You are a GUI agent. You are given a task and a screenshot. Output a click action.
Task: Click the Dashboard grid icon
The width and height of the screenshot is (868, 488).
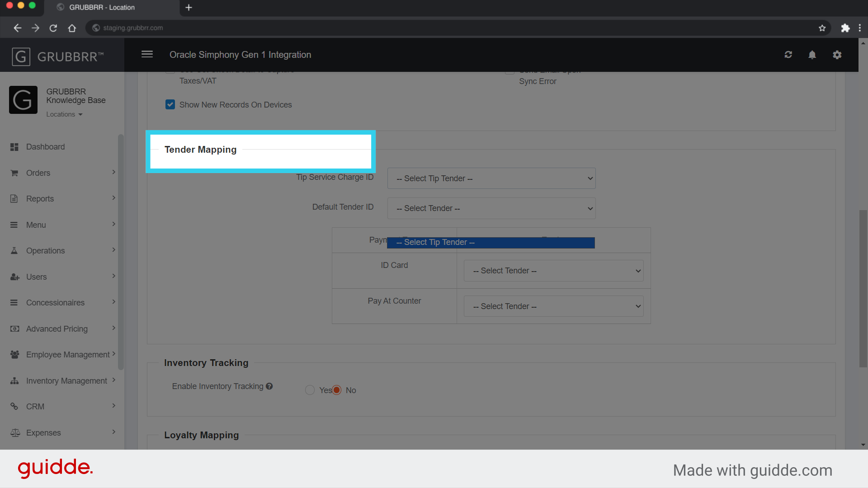click(14, 147)
